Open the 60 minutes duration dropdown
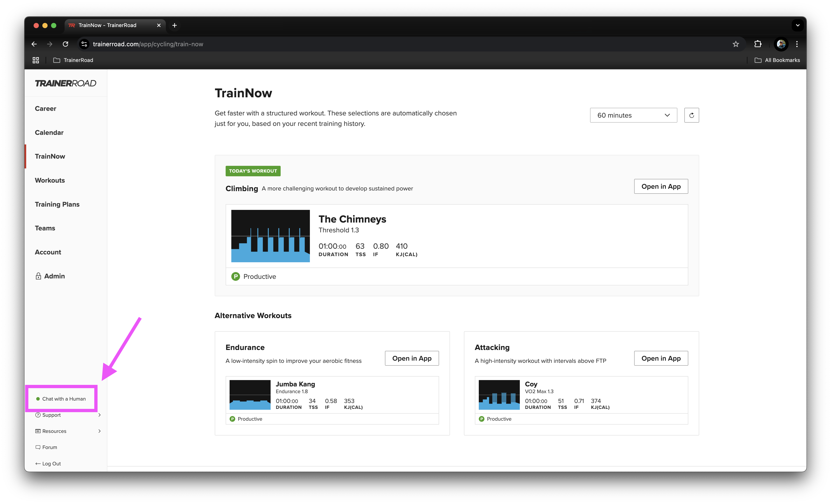This screenshot has height=504, width=831. pyautogui.click(x=633, y=115)
